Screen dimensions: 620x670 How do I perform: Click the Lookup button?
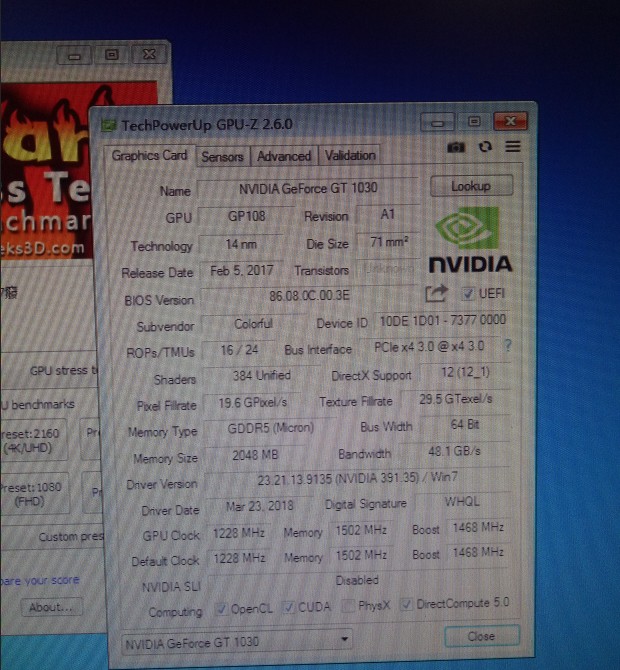[471, 186]
